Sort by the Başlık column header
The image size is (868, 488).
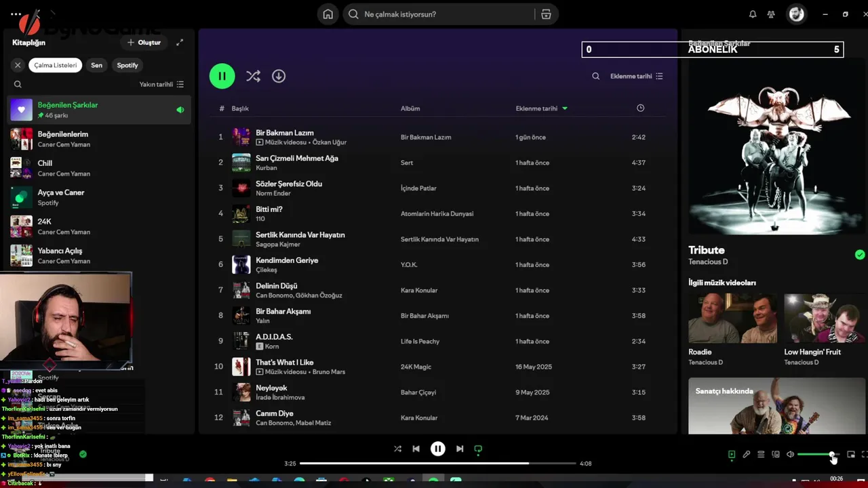(x=240, y=108)
